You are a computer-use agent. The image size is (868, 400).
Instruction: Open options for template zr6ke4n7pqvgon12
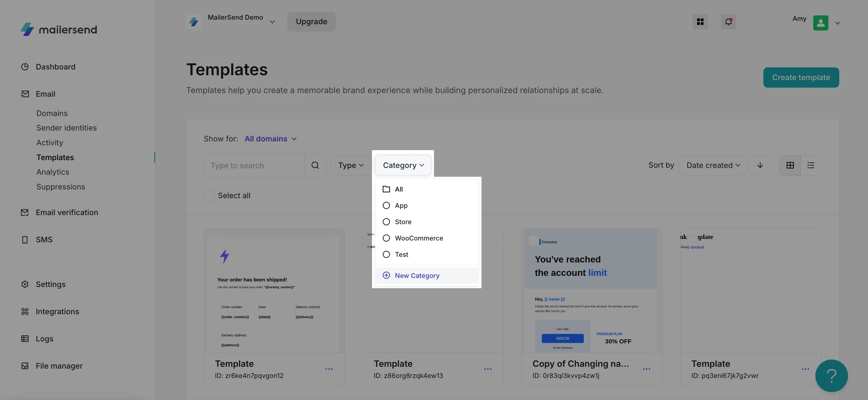click(x=329, y=369)
